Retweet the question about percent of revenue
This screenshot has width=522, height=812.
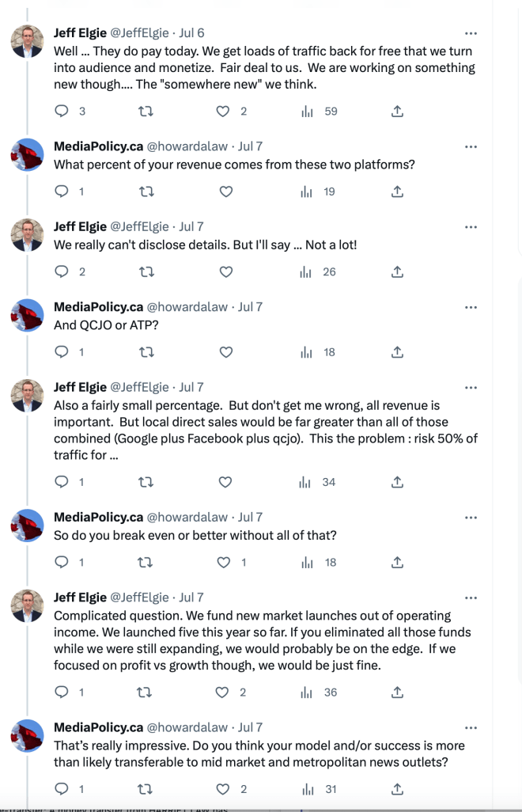(x=144, y=192)
